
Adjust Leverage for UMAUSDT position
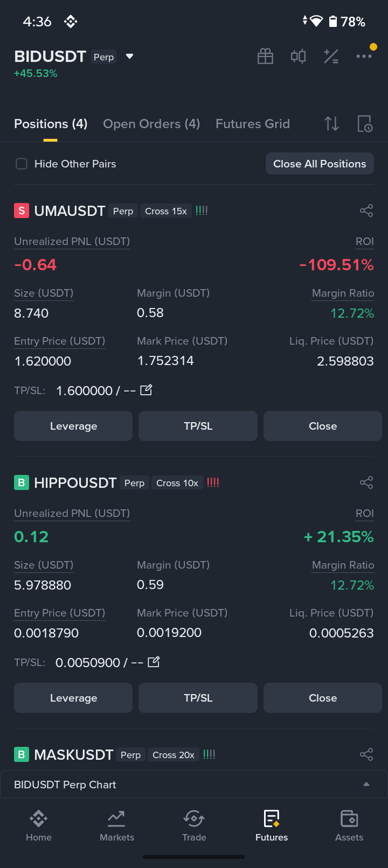(x=73, y=426)
